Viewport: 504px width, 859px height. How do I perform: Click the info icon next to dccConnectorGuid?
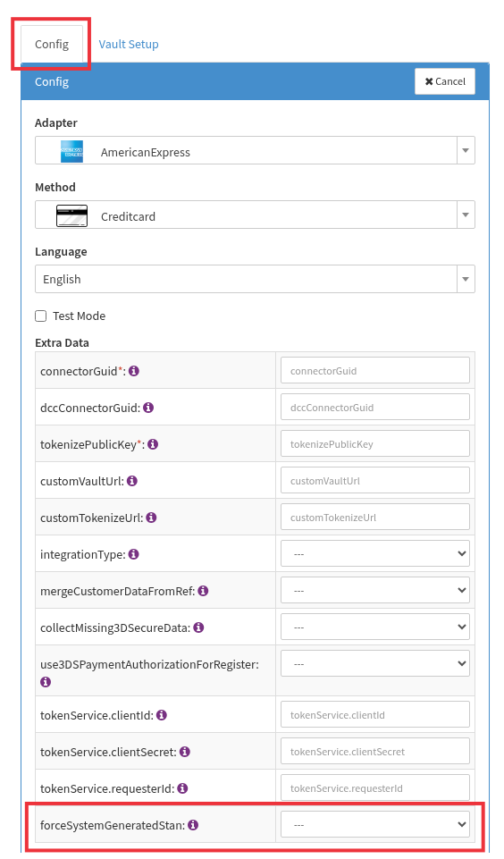148,408
